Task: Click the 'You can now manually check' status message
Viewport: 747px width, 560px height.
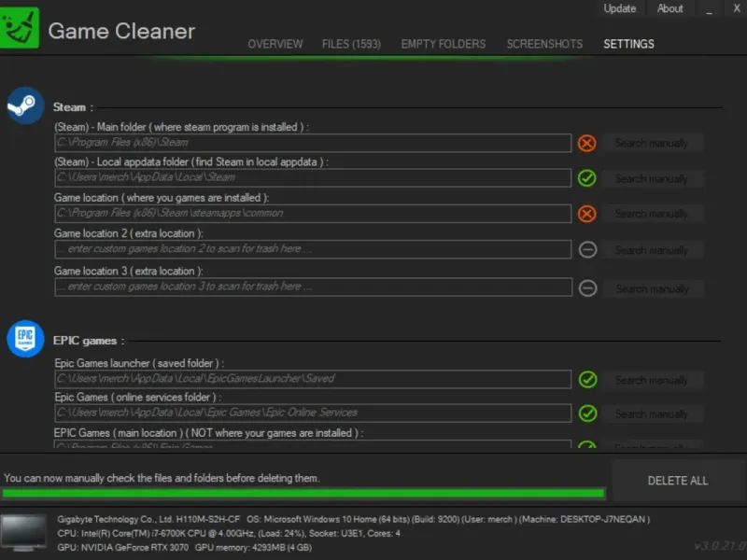Action: tap(162, 478)
